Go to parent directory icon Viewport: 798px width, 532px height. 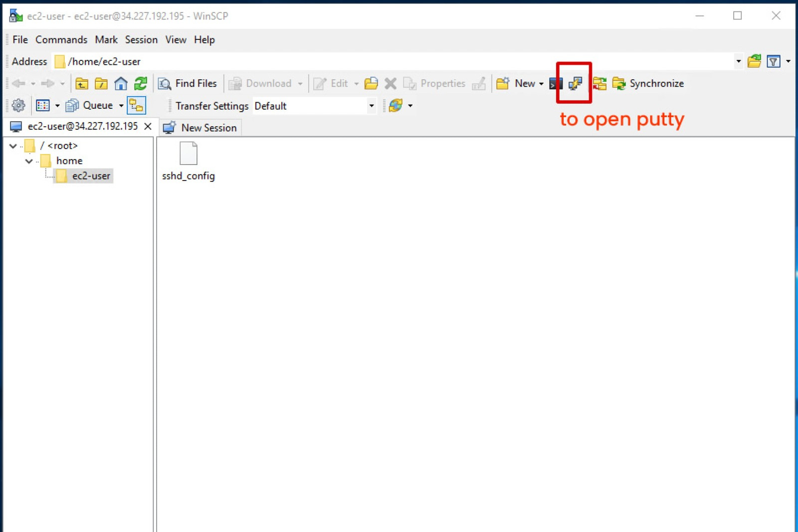pyautogui.click(x=82, y=84)
